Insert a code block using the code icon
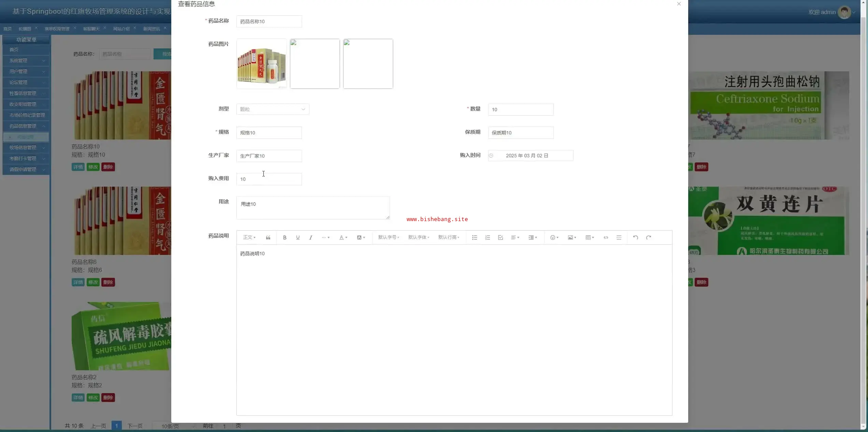 (606, 237)
